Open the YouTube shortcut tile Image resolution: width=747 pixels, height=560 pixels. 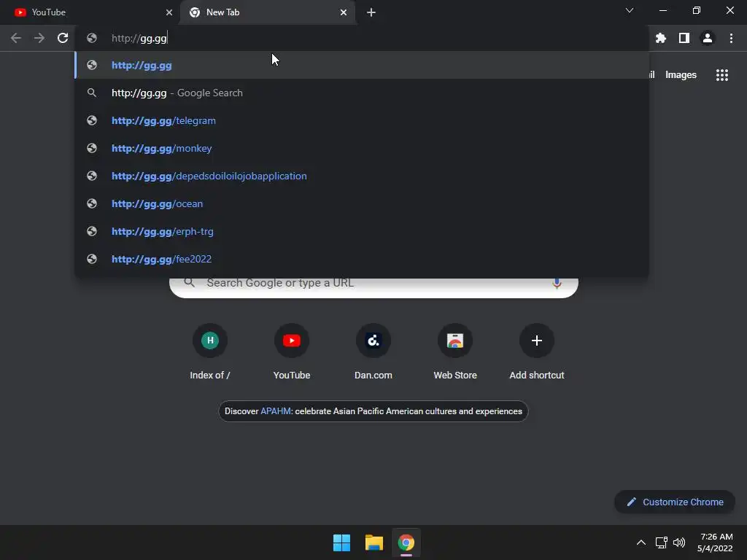292,352
